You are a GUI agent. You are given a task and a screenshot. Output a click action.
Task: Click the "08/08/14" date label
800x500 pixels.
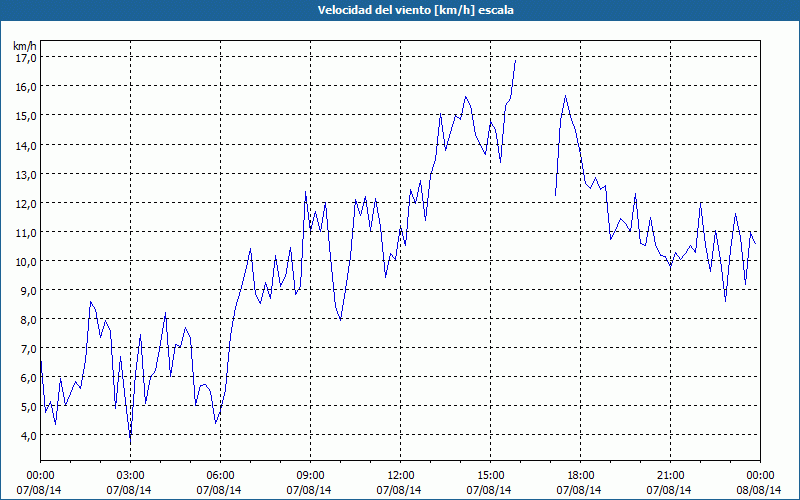(759, 490)
